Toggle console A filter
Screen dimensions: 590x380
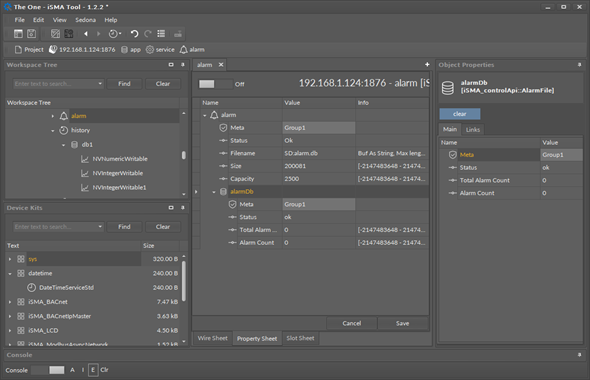click(72, 370)
